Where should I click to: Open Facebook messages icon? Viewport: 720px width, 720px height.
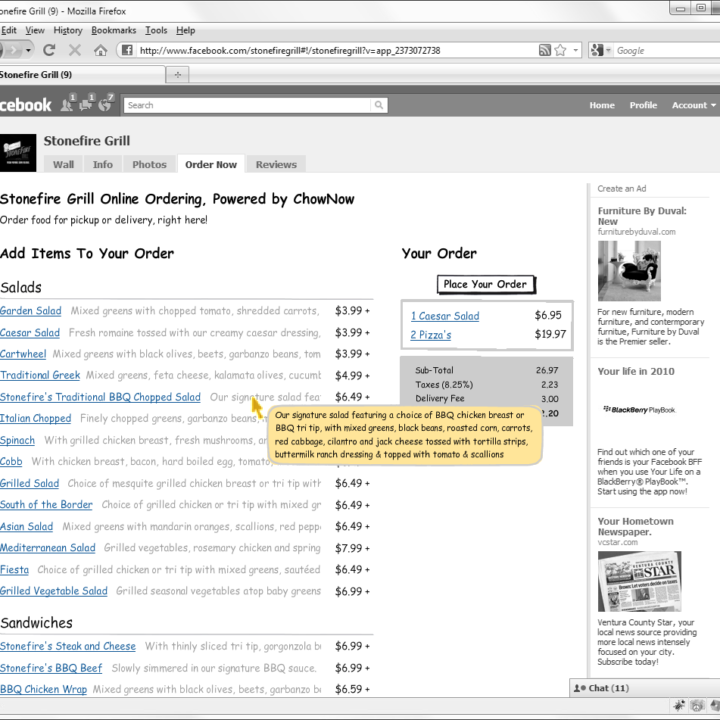pos(86,103)
